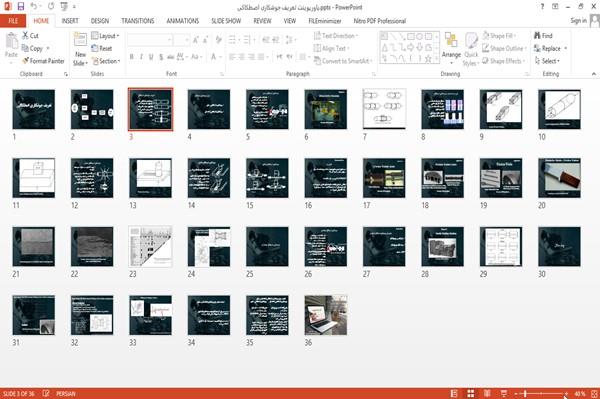This screenshot has width=600, height=399.
Task: Toggle Italic formatting
Action: (141, 57)
